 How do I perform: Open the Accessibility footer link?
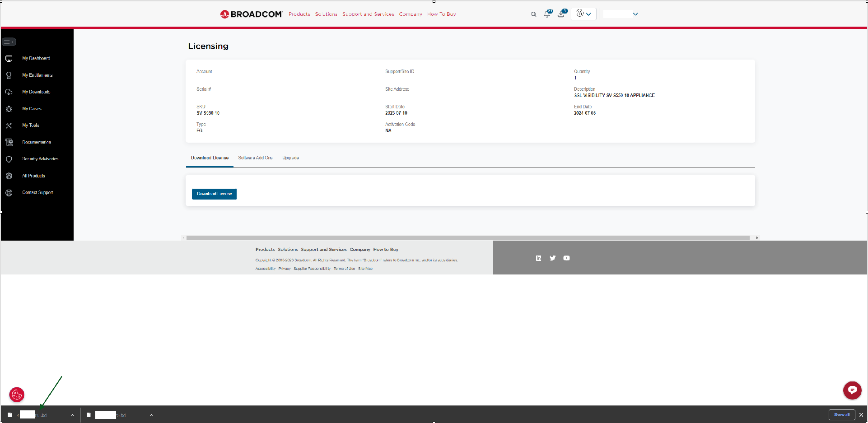coord(266,269)
